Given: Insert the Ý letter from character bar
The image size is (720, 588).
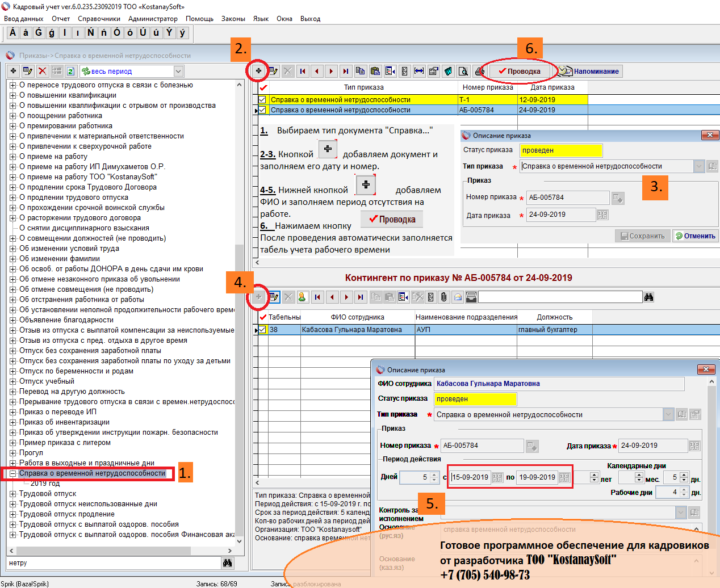Looking at the screenshot, I should click(x=169, y=33).
